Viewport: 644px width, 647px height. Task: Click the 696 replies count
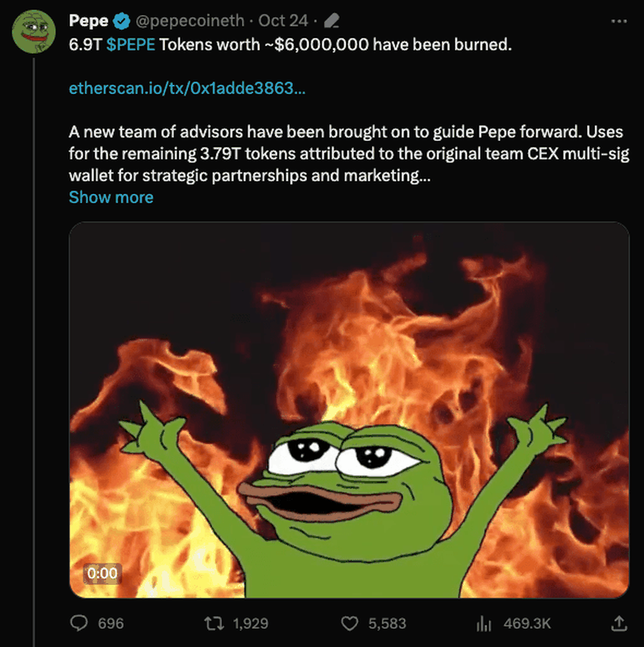[x=111, y=624]
